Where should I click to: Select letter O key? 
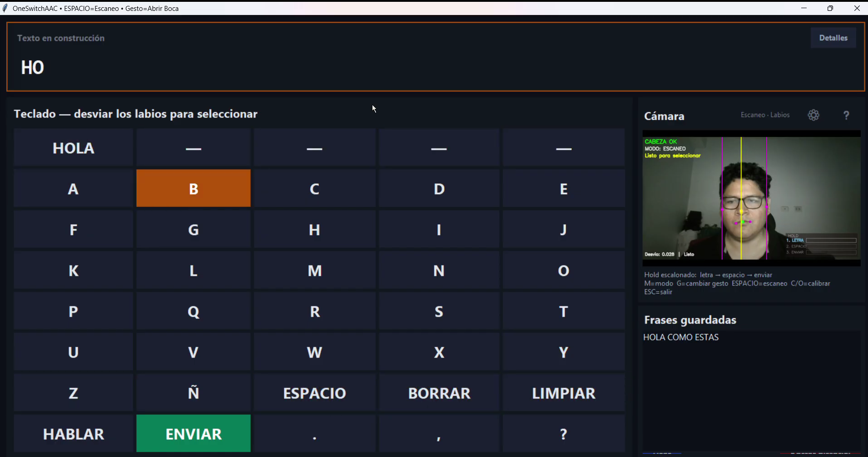[x=564, y=270]
